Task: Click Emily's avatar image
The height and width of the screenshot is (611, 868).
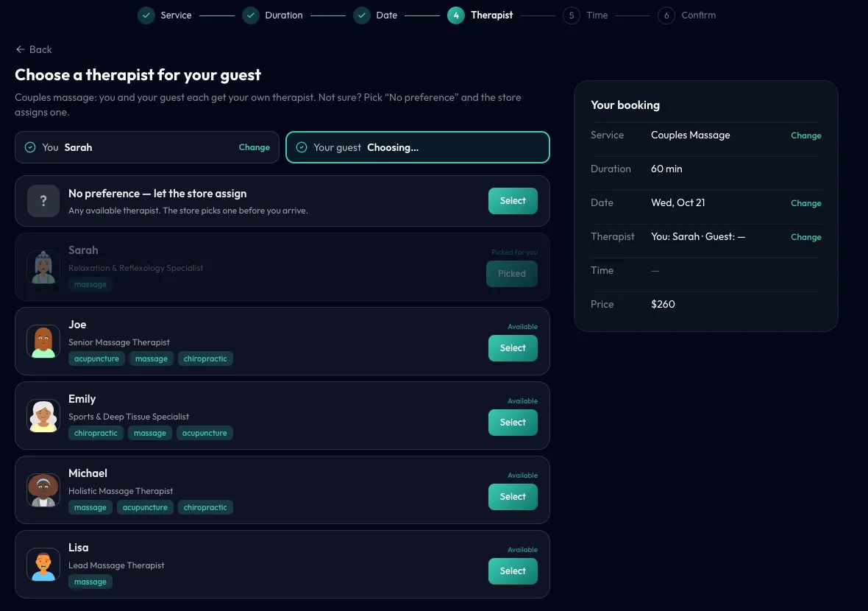Action: pos(43,415)
